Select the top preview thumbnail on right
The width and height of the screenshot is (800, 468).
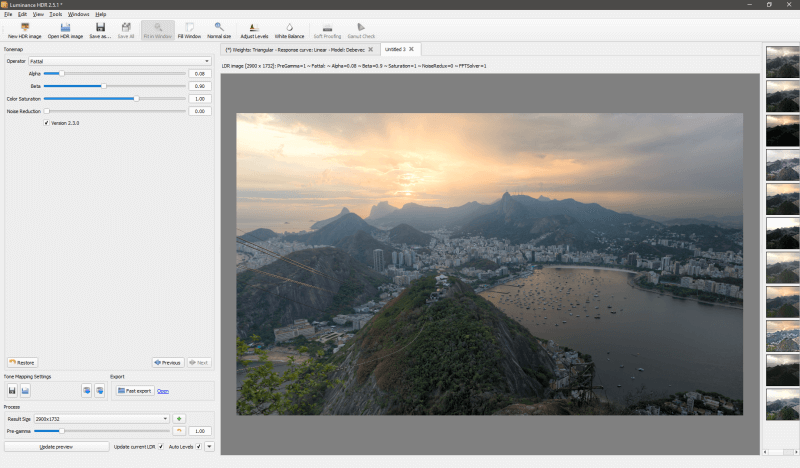click(782, 62)
